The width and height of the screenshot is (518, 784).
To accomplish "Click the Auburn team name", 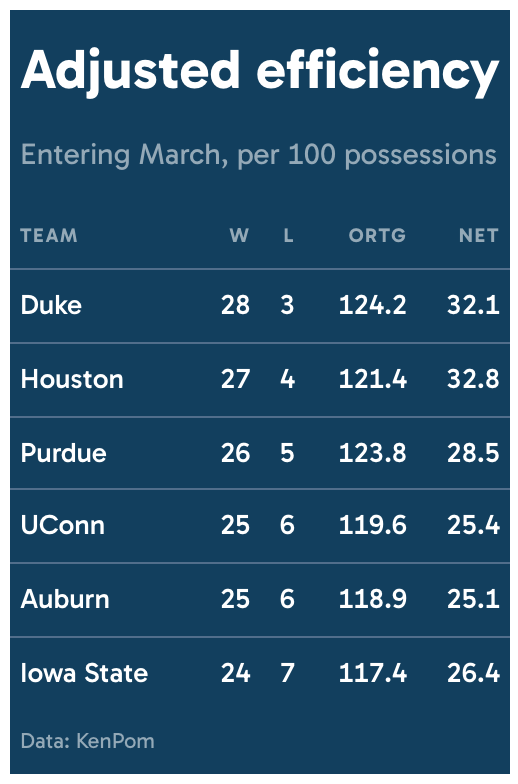I will [65, 599].
